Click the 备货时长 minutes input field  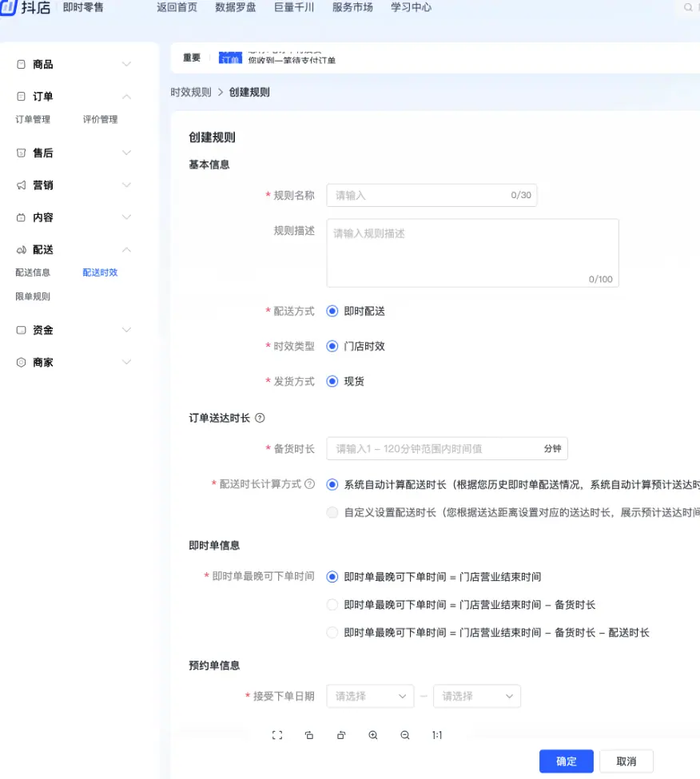(x=447, y=448)
